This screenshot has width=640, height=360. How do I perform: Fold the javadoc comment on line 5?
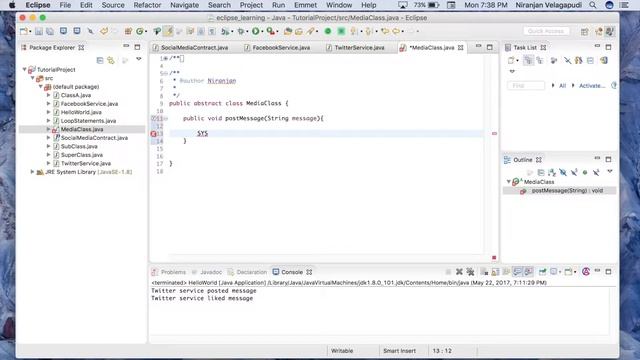tap(166, 73)
